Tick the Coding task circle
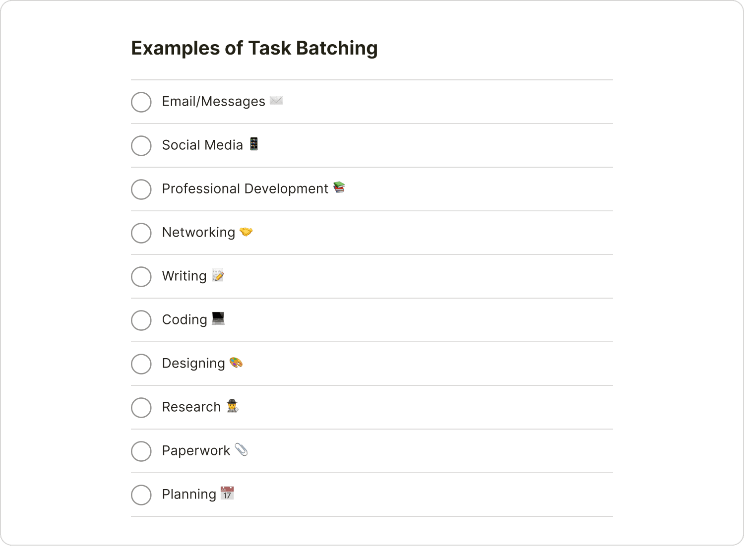 click(141, 320)
